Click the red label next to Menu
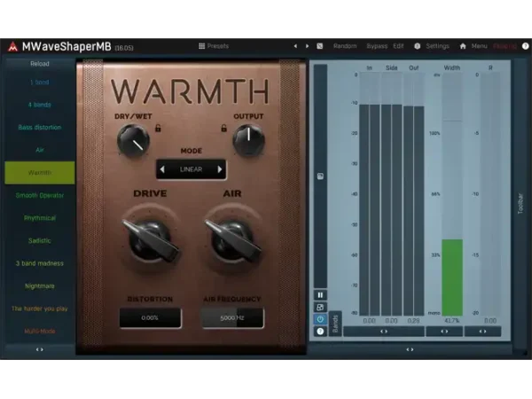The image size is (532, 399). click(x=505, y=46)
